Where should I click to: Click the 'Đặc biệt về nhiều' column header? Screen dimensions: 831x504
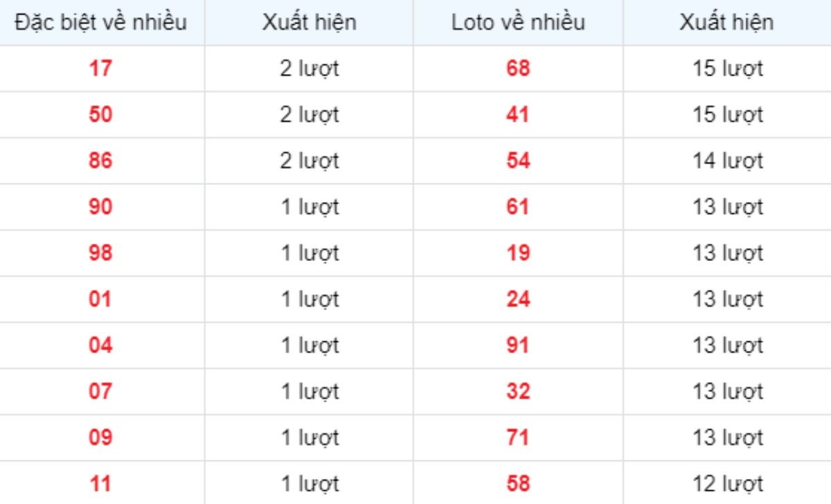click(101, 23)
